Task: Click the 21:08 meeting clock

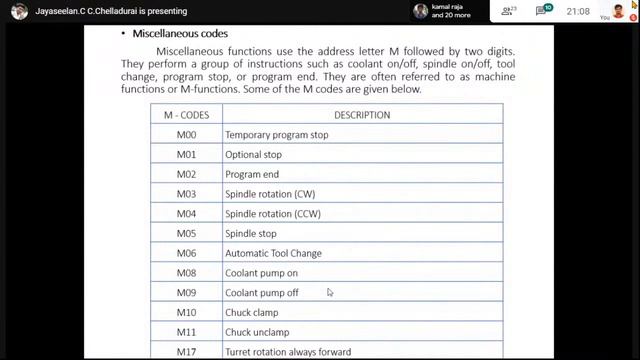Action: coord(578,11)
